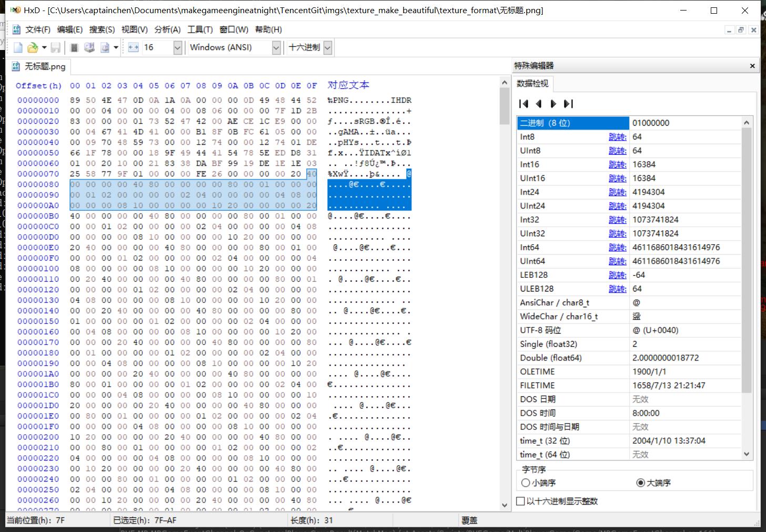Click the Save floppy disk icon

55,47
